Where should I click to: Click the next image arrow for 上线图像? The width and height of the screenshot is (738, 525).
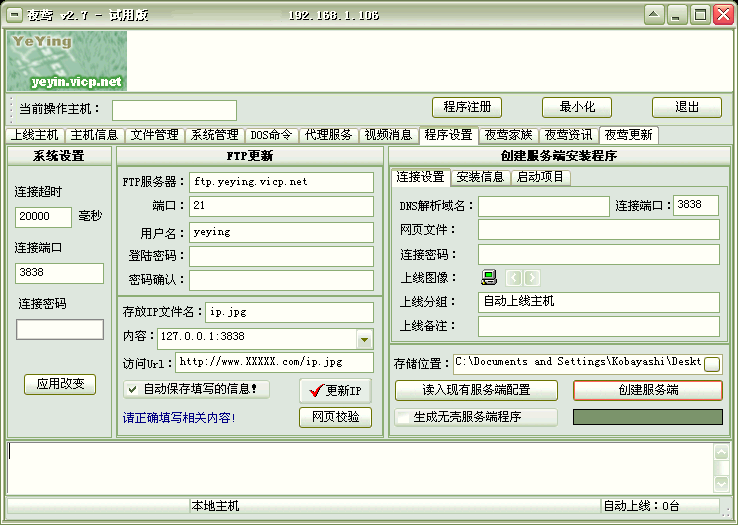tap(531, 278)
